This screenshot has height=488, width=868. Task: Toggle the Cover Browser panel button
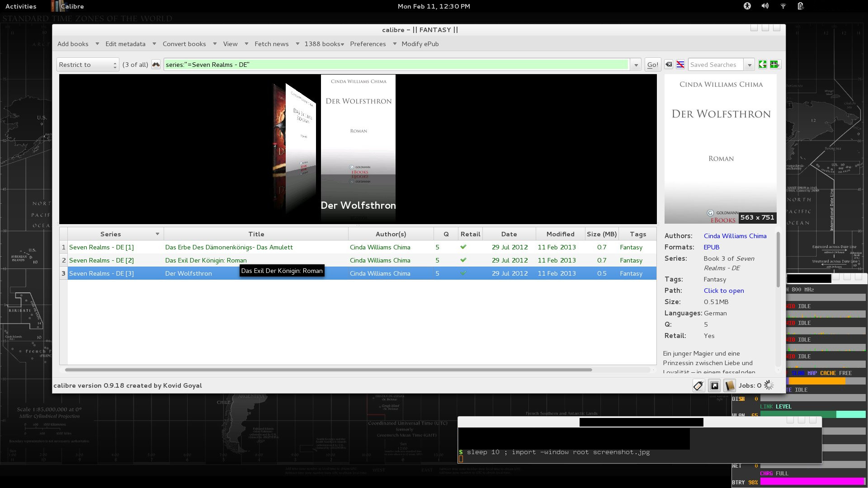[714, 385]
